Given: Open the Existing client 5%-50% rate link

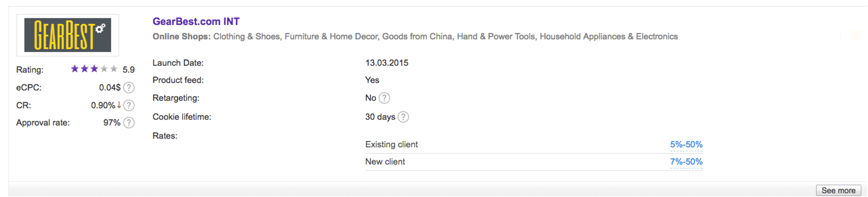Looking at the screenshot, I should (x=686, y=144).
